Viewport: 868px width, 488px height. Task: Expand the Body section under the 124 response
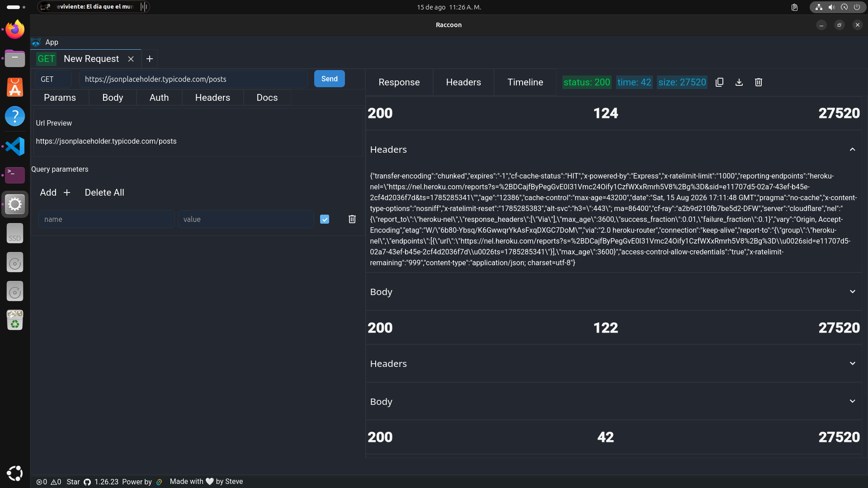[x=613, y=292]
